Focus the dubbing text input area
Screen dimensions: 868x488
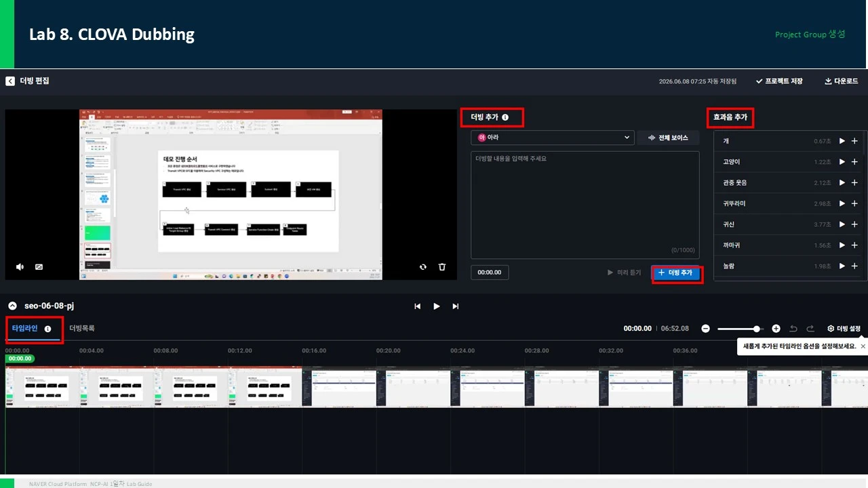585,205
